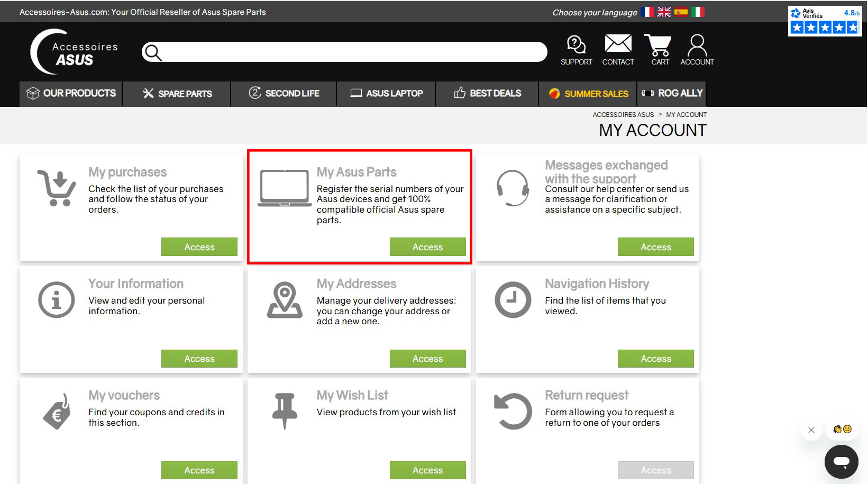Open the Avis Vérifiés rating badge

pyautogui.click(x=825, y=21)
